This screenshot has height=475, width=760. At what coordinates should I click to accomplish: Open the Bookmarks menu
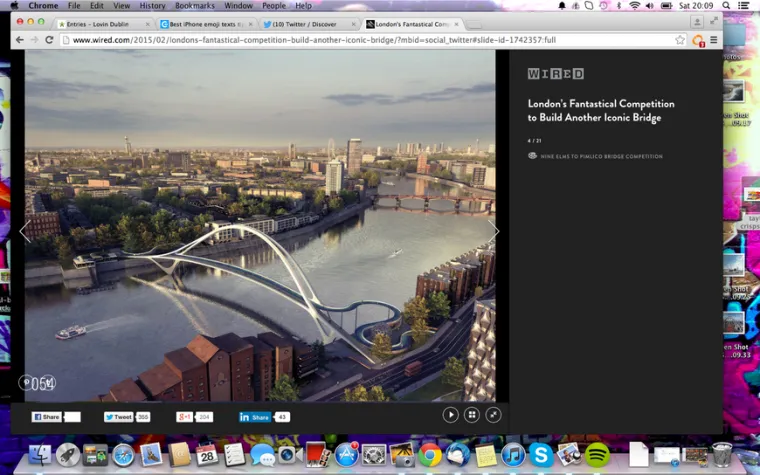(x=195, y=6)
